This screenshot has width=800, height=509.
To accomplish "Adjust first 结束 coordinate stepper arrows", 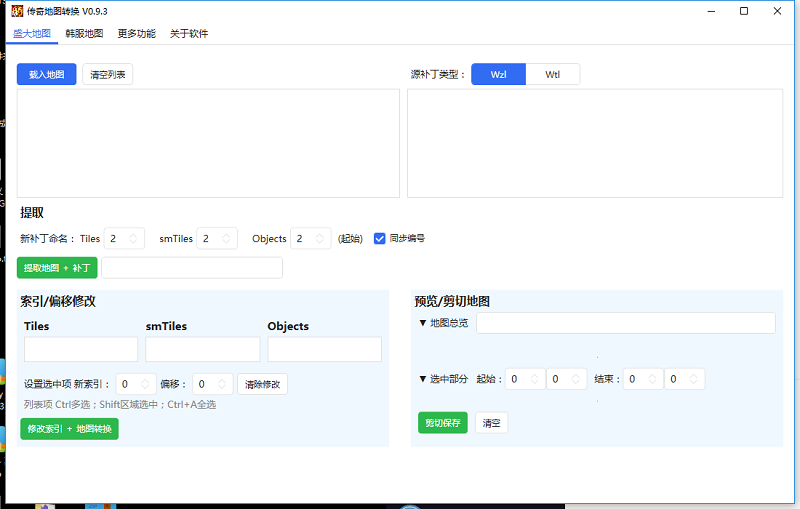I will coord(652,379).
